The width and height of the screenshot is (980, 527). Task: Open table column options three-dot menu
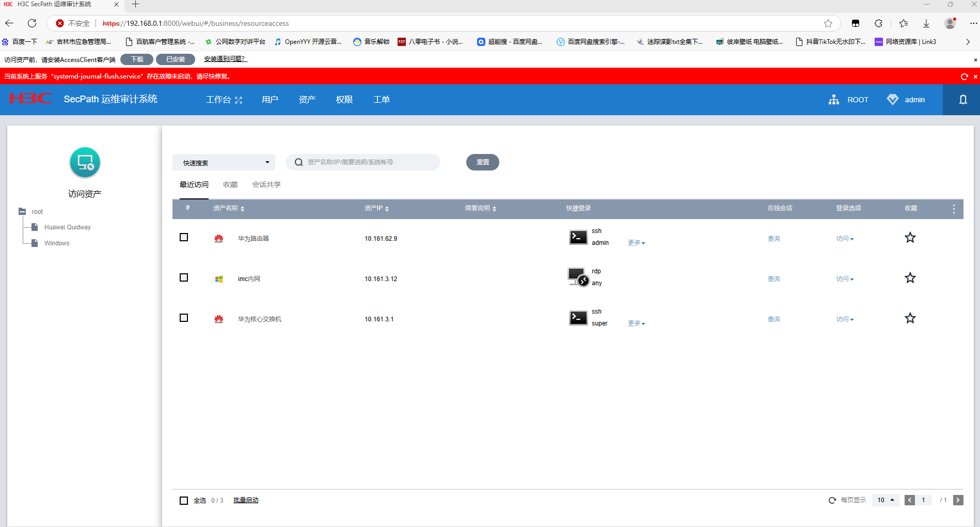[954, 209]
